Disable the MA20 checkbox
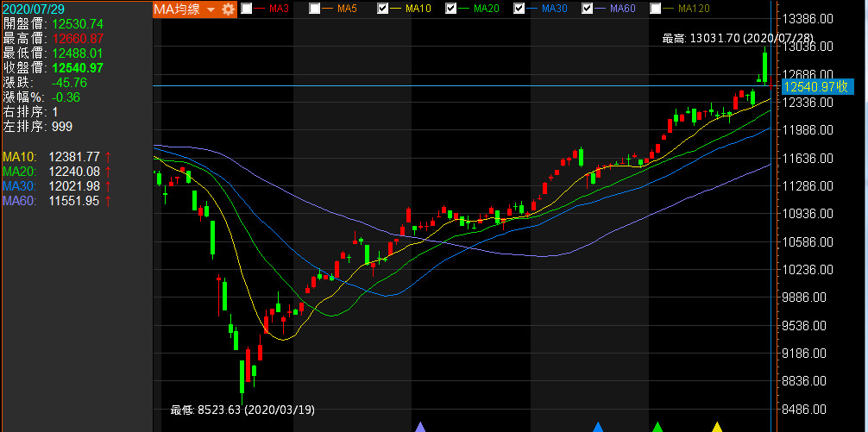This screenshot has height=432, width=868. [x=451, y=9]
